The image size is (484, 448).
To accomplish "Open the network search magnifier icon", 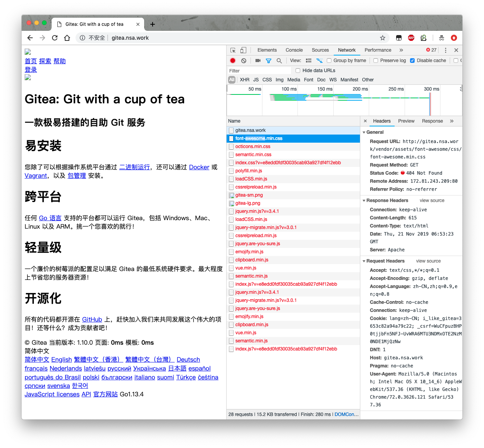I will click(x=279, y=61).
